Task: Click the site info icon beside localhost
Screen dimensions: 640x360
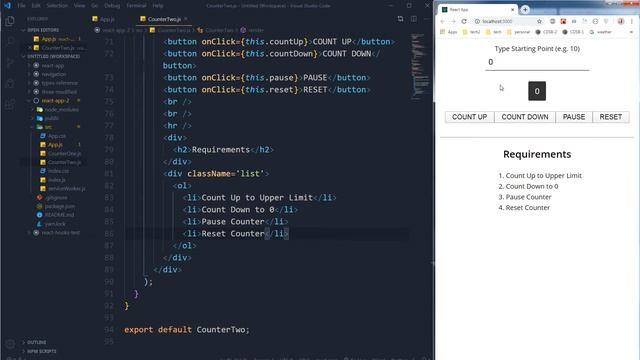Action: [477, 21]
